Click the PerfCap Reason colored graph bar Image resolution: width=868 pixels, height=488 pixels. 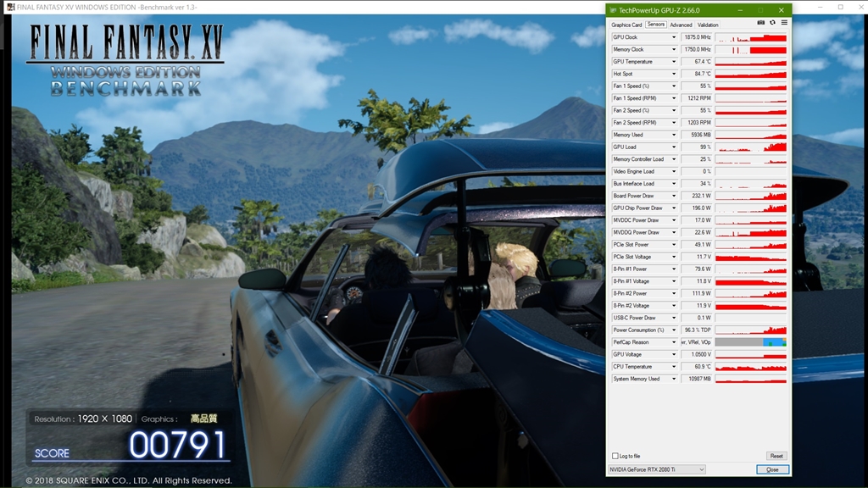(751, 342)
